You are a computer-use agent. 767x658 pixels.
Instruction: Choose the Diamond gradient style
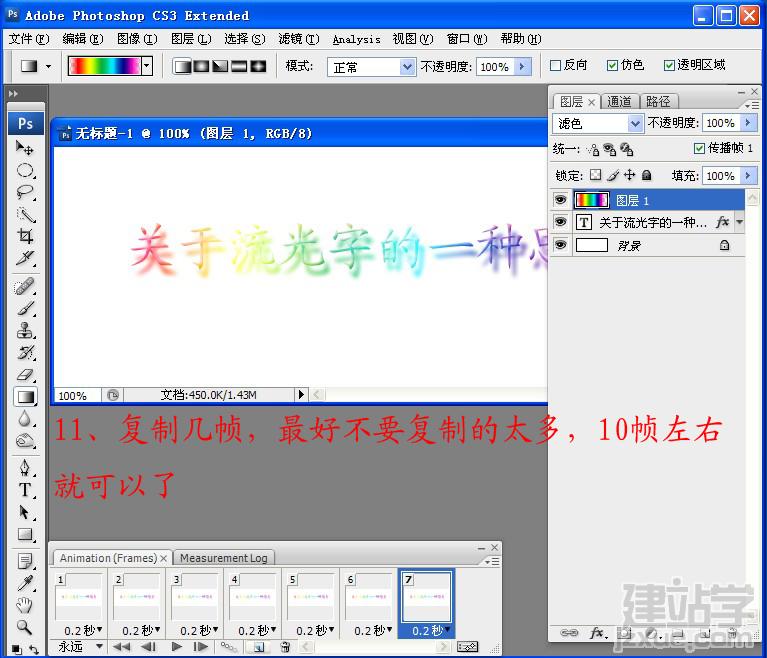(x=258, y=66)
